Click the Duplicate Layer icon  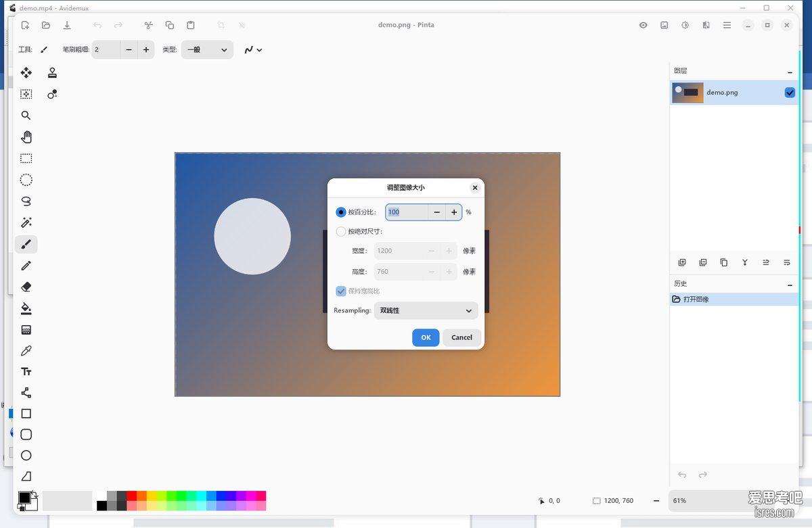pyautogui.click(x=724, y=262)
